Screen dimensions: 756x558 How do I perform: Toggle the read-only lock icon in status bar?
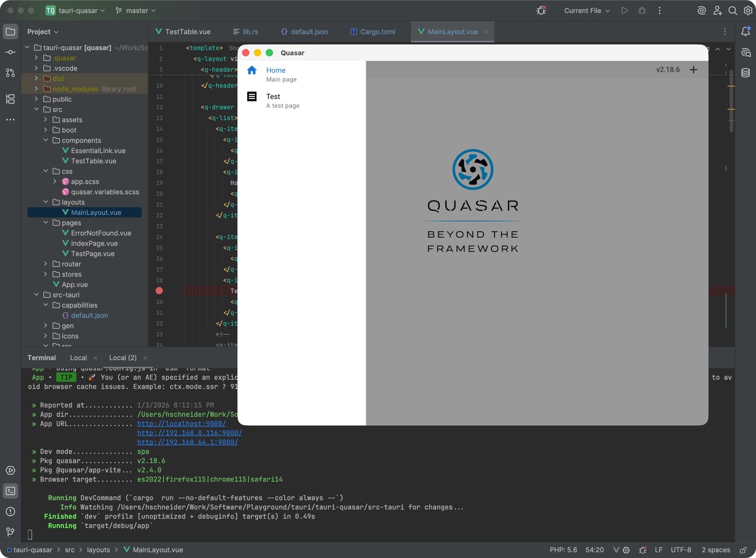coord(743,550)
